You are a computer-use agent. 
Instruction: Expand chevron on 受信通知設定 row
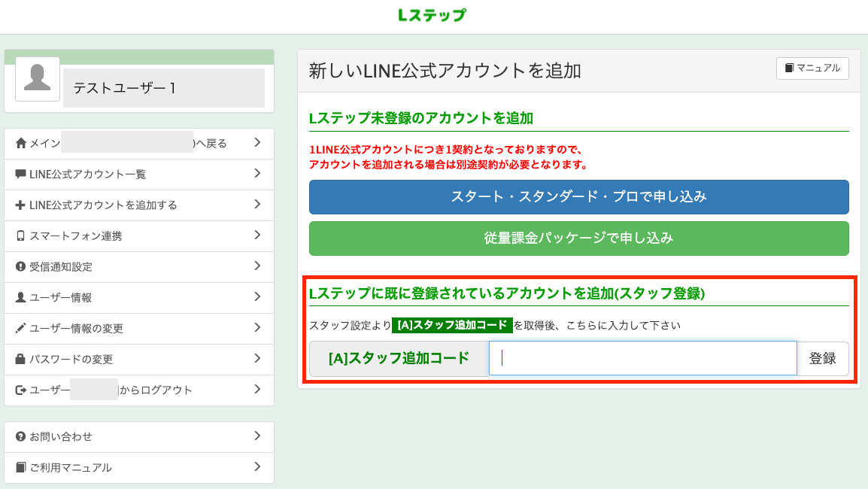257,266
